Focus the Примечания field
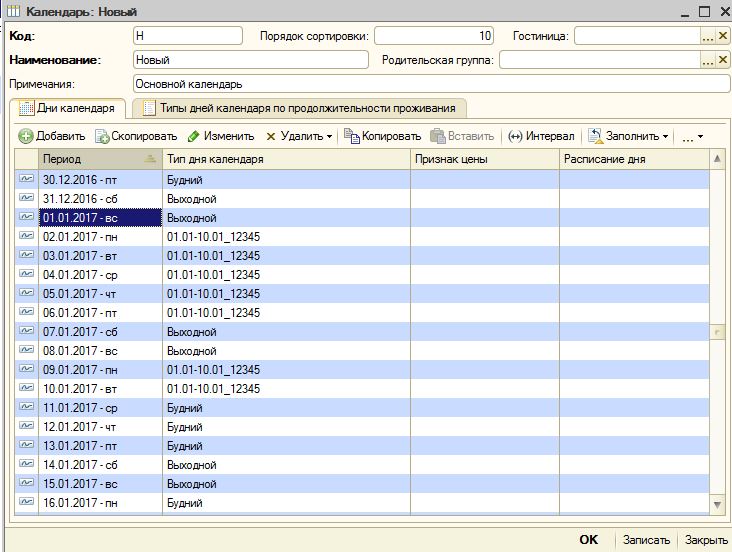 pyautogui.click(x=431, y=84)
